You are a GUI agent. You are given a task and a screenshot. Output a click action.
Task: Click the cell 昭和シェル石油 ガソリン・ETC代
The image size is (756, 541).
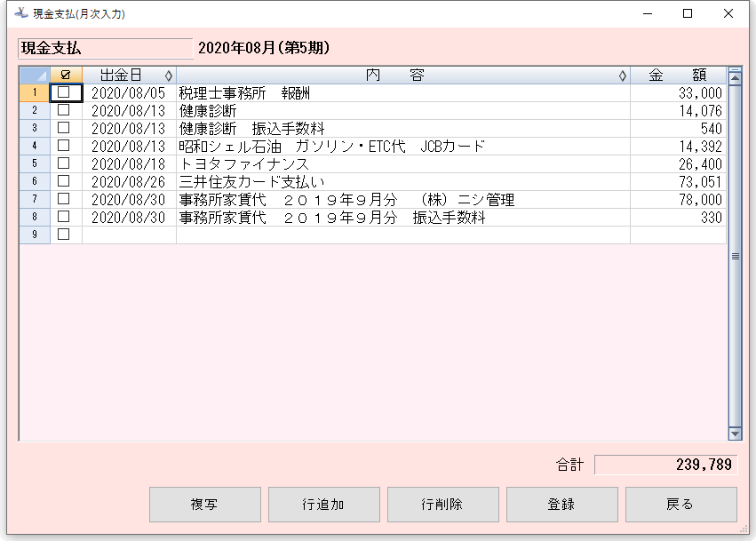point(403,146)
